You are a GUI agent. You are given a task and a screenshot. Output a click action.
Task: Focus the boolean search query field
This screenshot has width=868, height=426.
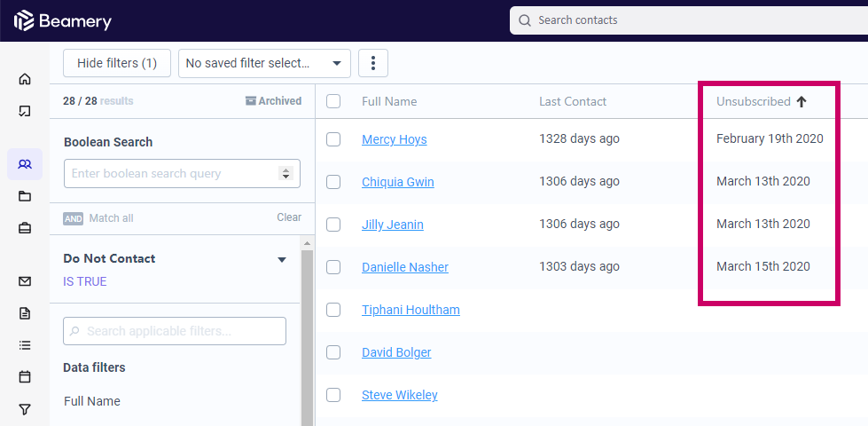click(182, 173)
